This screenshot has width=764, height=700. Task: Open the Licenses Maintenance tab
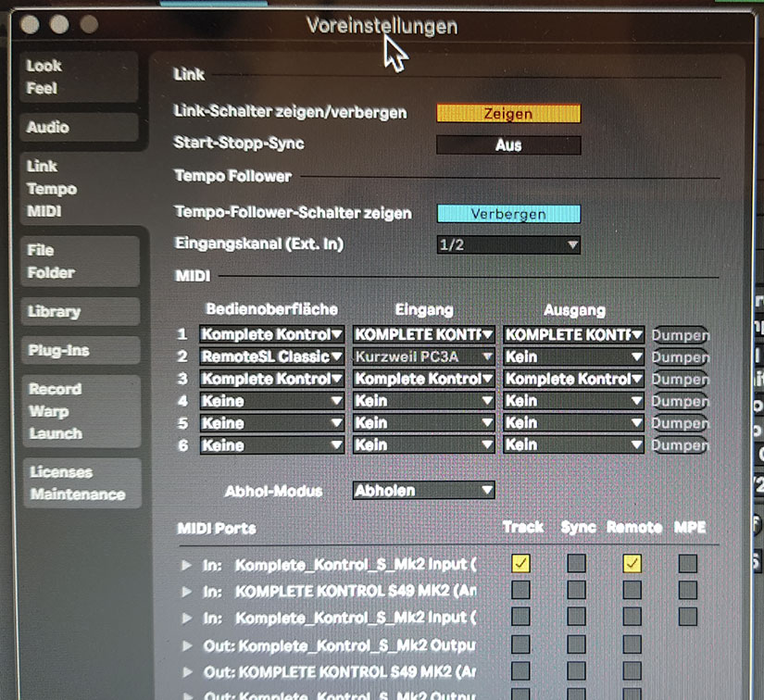click(x=81, y=483)
